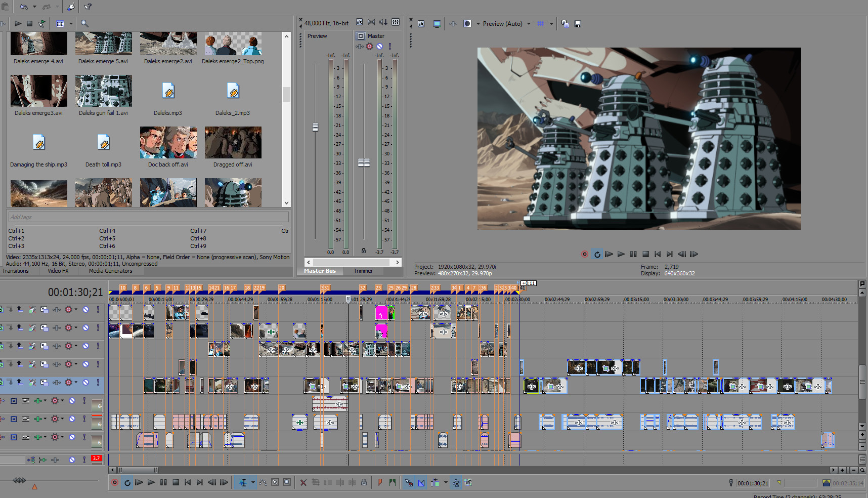Click Play under the video preview
This screenshot has height=498, width=868.
click(621, 254)
